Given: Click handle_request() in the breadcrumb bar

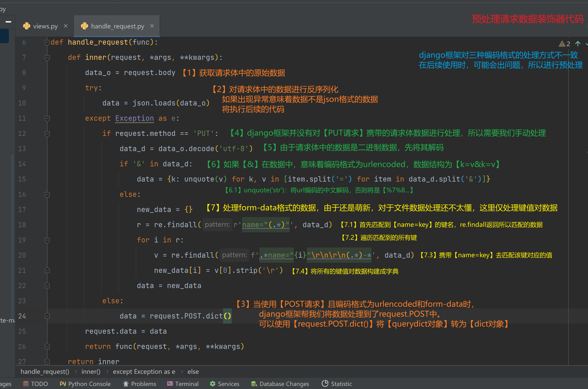Looking at the screenshot, I should 45,372.
